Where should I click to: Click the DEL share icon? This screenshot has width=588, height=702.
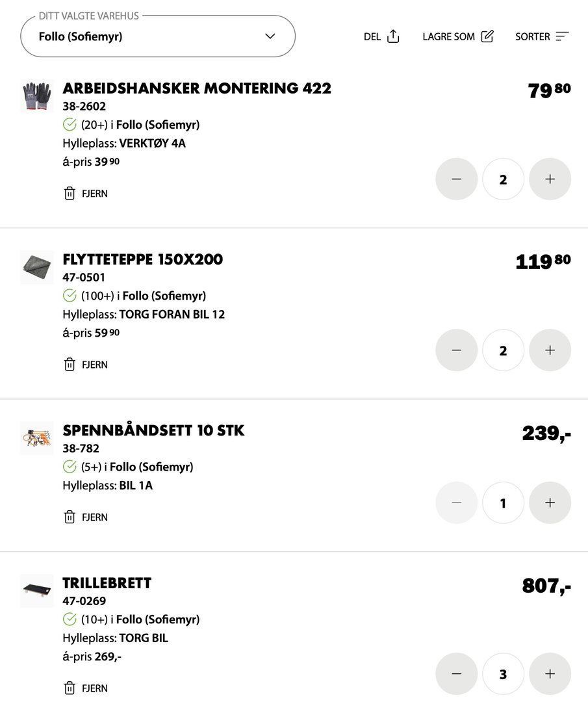[392, 36]
